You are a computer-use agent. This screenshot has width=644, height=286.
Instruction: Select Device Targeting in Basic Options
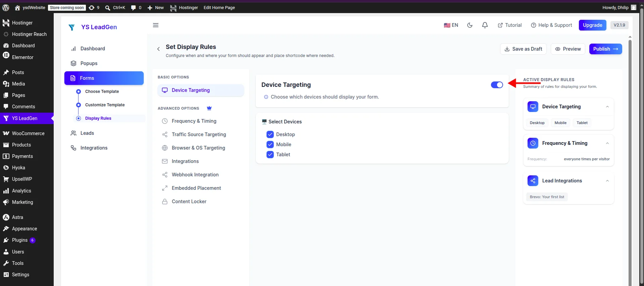(x=201, y=90)
